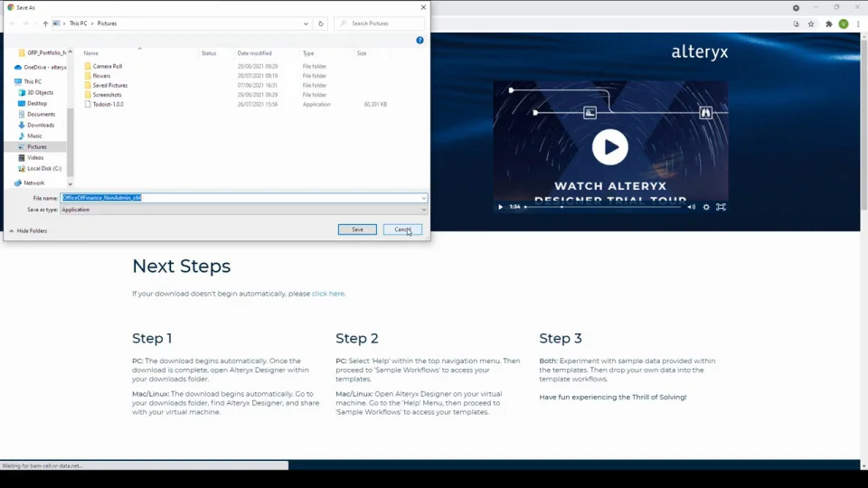The image size is (868, 488).
Task: Open Chrome three-dot menu
Action: [858, 23]
